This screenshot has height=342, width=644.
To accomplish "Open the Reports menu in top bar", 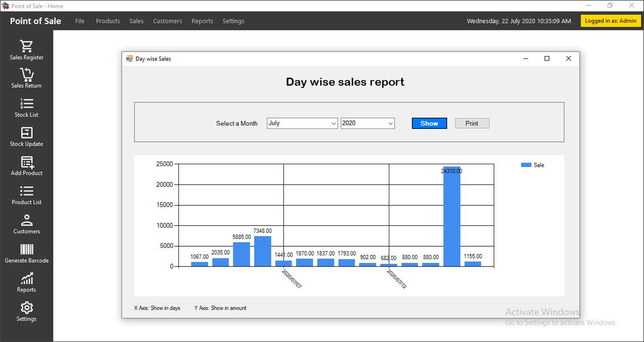I will (202, 21).
